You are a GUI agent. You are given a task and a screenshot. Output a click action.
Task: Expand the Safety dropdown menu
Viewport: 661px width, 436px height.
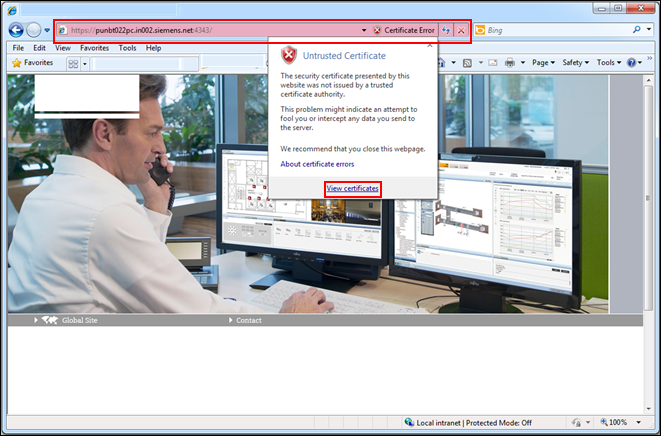[x=575, y=63]
